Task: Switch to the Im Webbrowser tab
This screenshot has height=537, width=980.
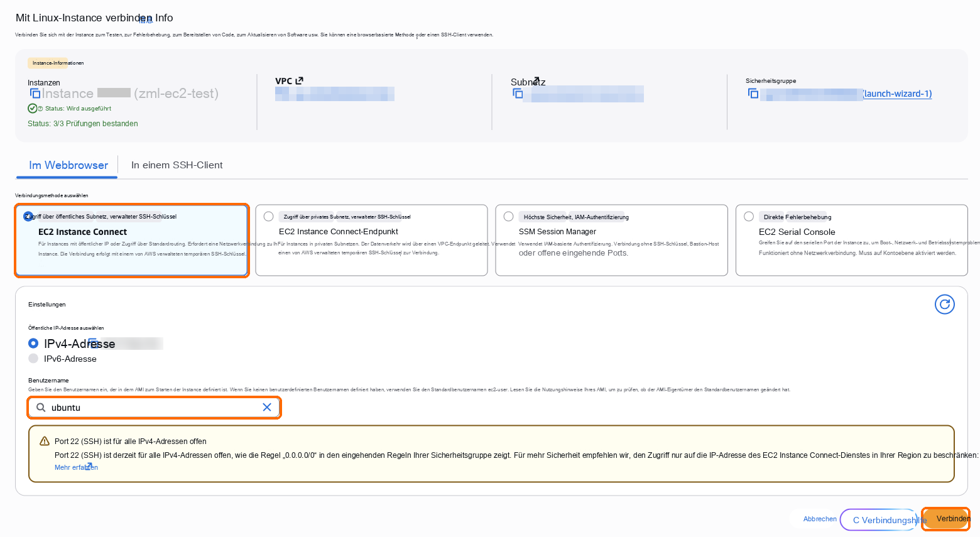Action: [68, 165]
